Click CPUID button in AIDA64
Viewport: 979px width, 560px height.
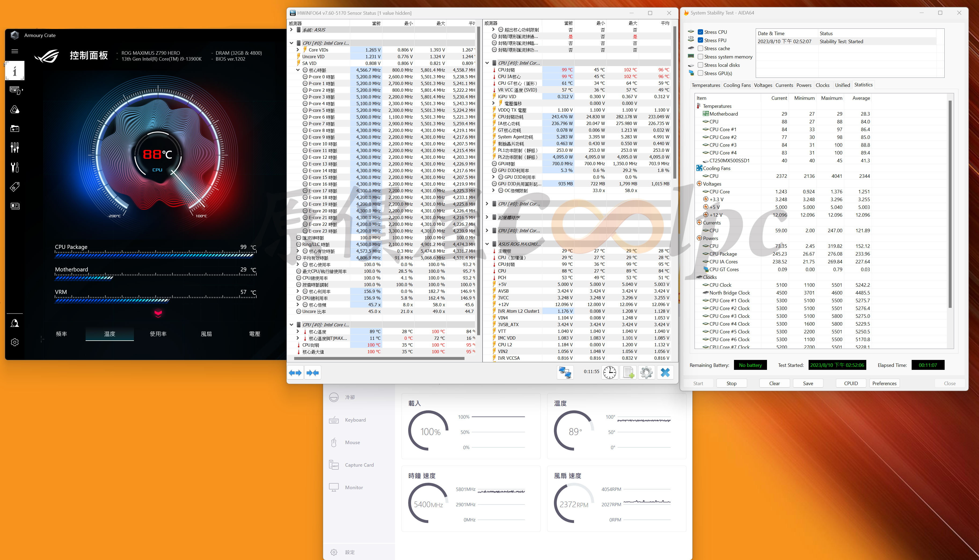[851, 384]
